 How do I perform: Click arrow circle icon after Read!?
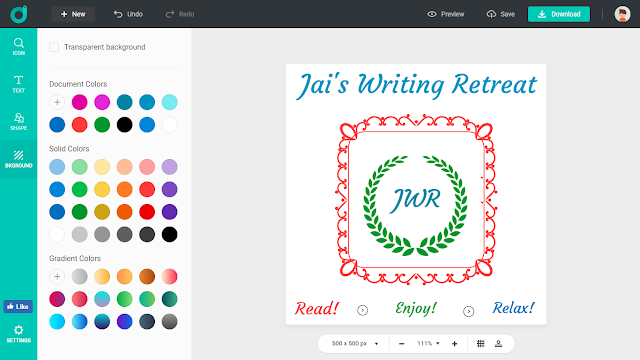click(362, 311)
